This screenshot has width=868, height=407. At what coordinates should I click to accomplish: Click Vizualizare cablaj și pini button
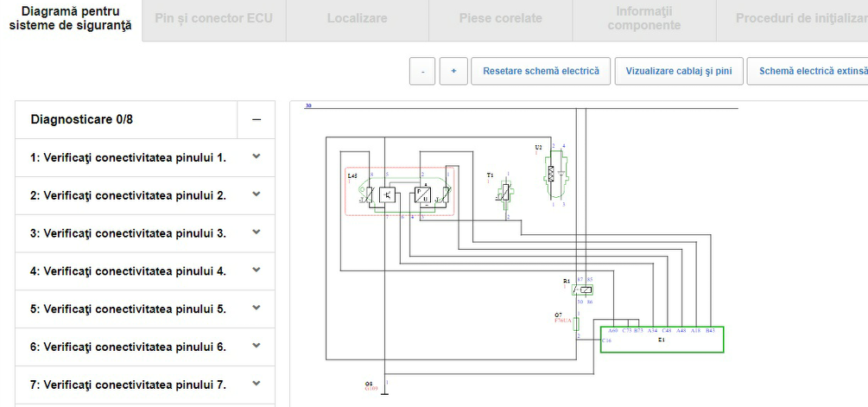click(x=679, y=71)
